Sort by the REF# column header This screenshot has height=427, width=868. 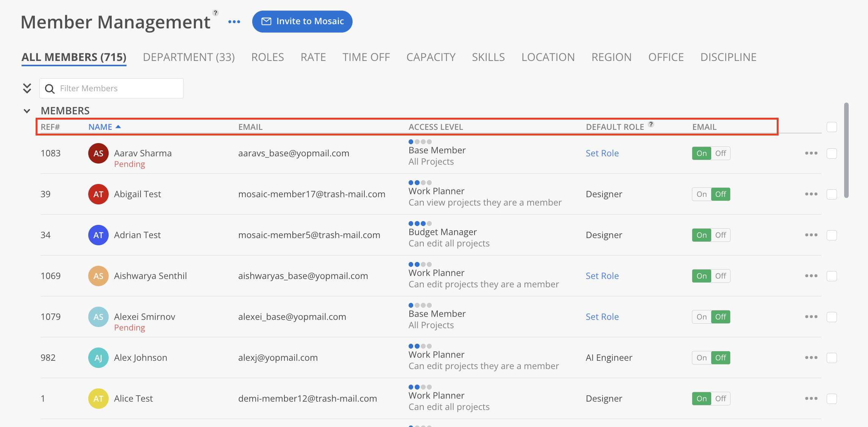point(50,127)
